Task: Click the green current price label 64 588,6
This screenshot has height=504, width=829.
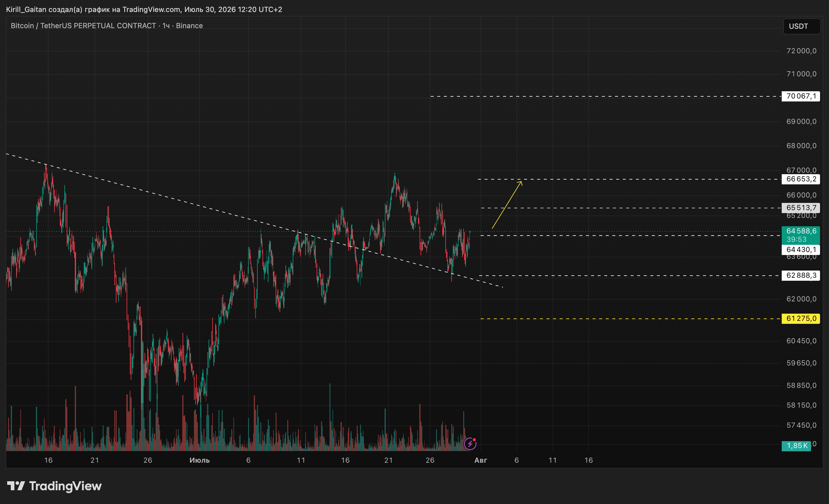Action: coord(801,231)
